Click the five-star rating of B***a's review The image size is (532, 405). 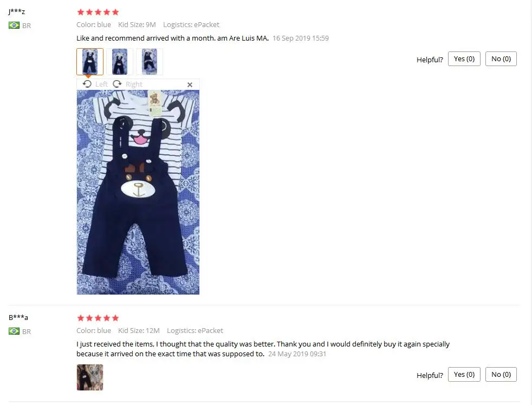point(98,318)
